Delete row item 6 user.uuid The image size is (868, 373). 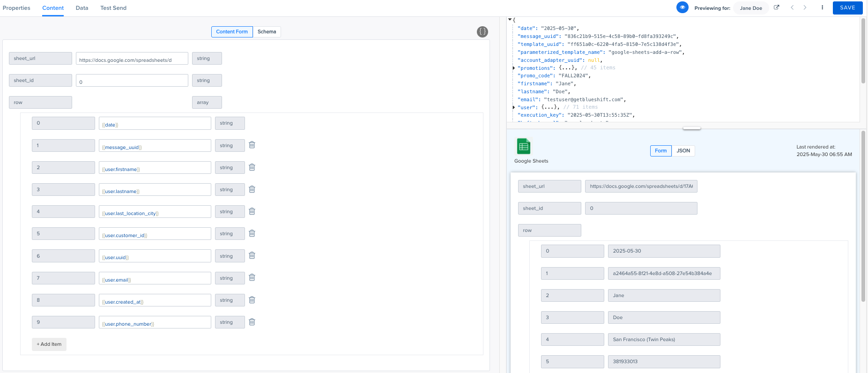click(252, 255)
